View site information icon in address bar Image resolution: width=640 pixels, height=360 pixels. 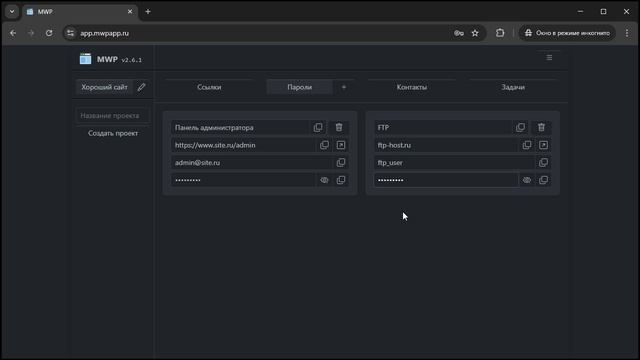click(x=70, y=33)
